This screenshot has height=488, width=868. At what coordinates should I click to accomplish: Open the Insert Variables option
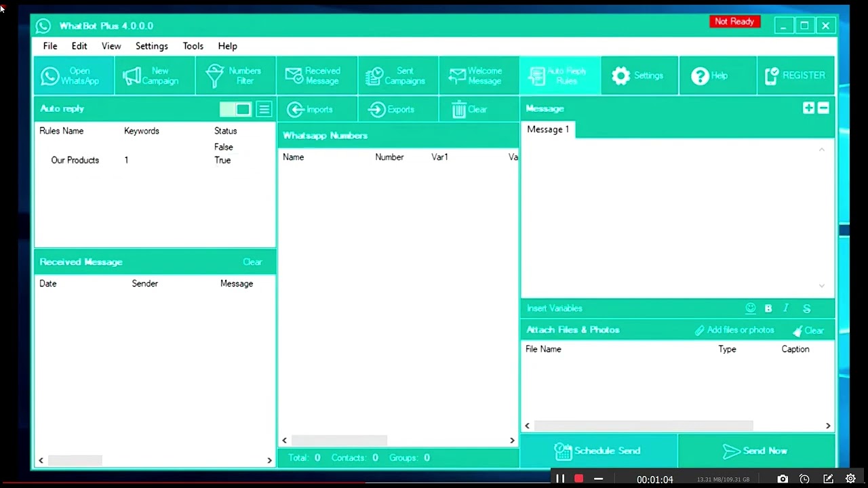point(555,308)
